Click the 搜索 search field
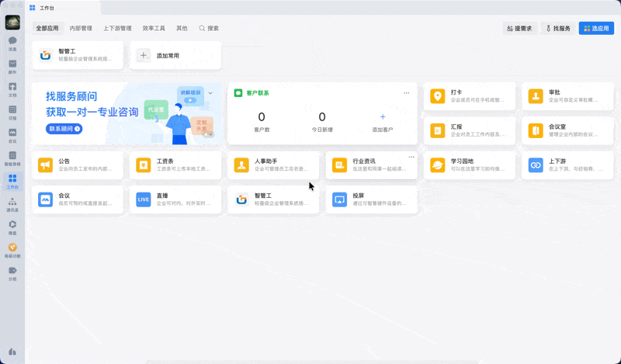The height and width of the screenshot is (364, 621). 210,28
